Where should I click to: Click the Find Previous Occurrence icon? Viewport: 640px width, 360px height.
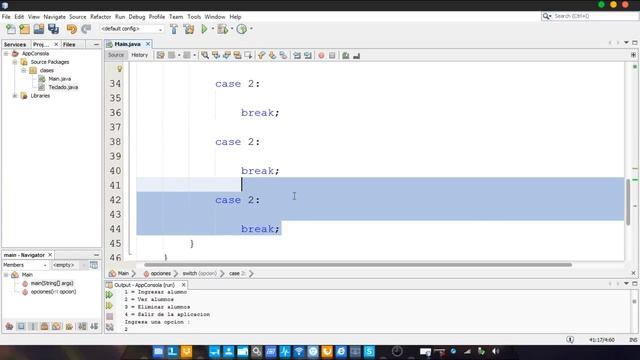(x=216, y=55)
